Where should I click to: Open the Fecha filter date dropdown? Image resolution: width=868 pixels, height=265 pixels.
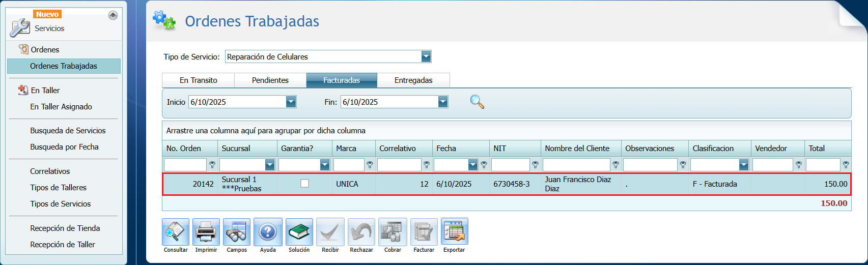tap(473, 165)
